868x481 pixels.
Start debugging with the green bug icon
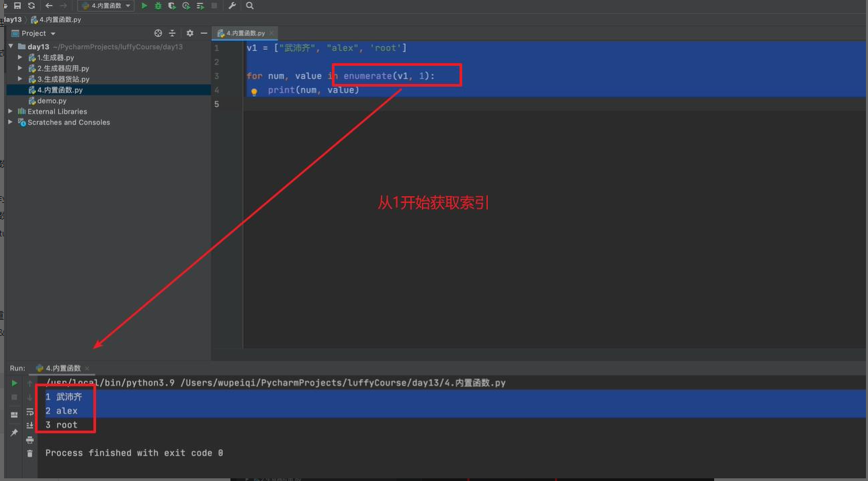pyautogui.click(x=159, y=5)
